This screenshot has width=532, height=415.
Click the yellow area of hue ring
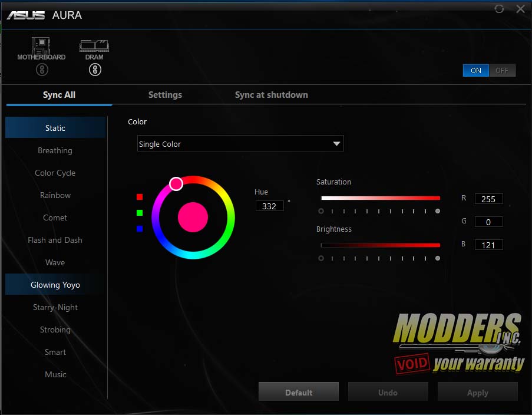pyautogui.click(x=225, y=197)
